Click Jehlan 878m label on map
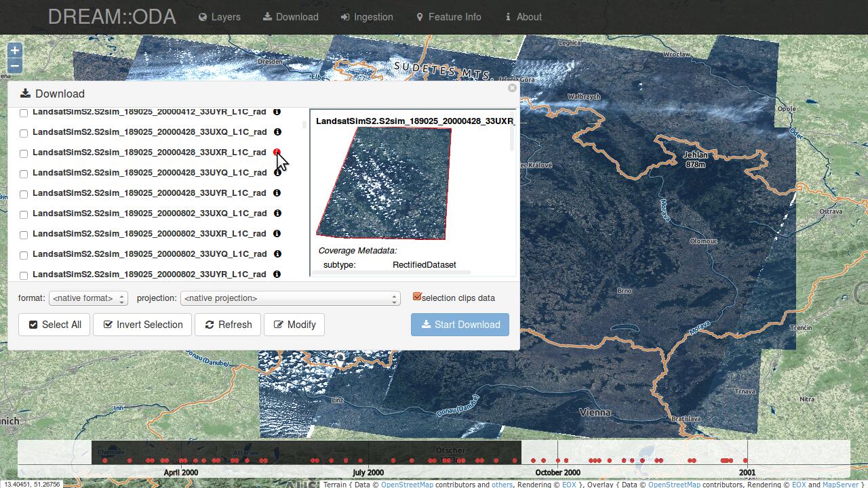 click(695, 159)
